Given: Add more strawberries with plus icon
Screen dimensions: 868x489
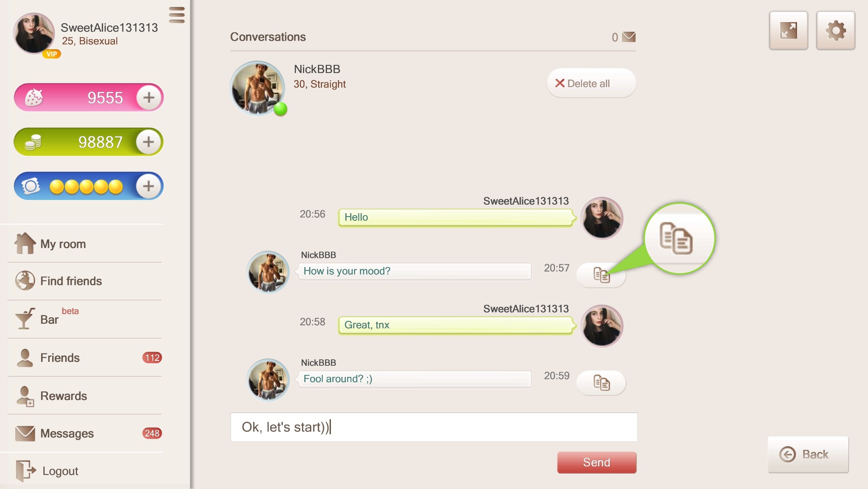Looking at the screenshot, I should click(149, 98).
